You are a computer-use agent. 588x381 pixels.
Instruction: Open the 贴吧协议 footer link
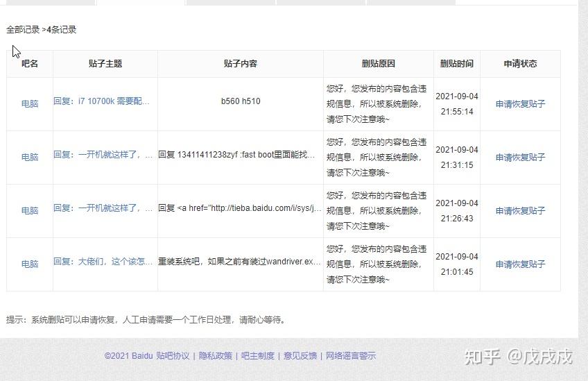pyautogui.click(x=173, y=356)
